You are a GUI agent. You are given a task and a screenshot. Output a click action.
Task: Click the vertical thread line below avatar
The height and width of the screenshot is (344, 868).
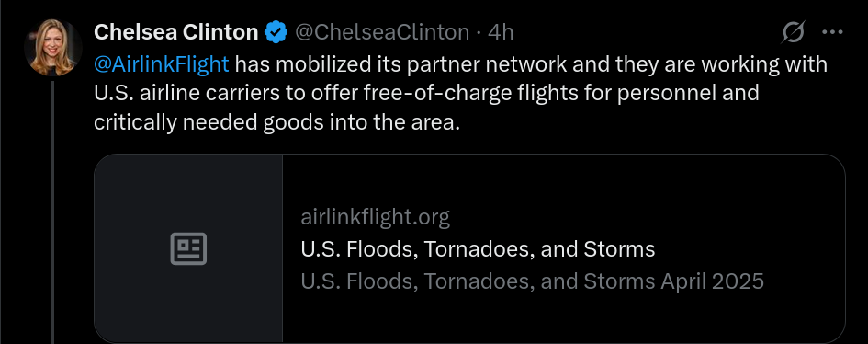click(53, 212)
